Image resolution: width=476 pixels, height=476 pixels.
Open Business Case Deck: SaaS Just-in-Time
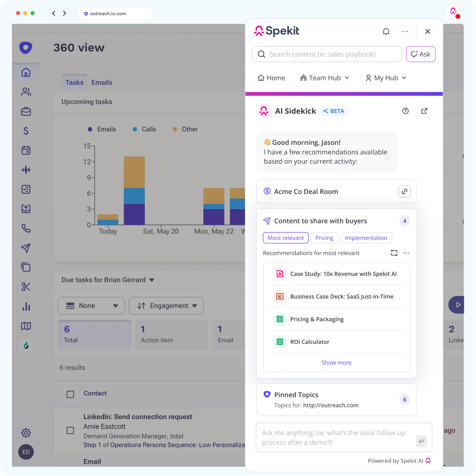point(337,297)
